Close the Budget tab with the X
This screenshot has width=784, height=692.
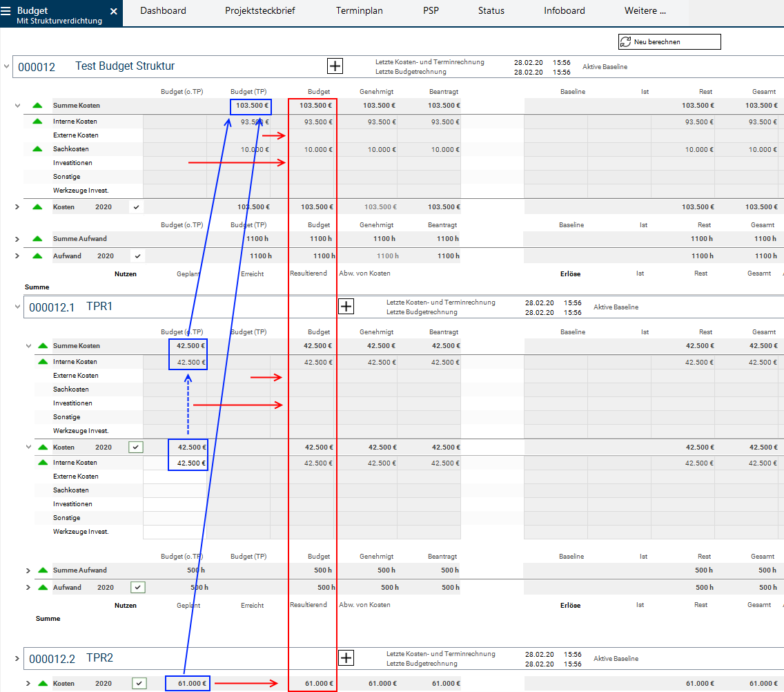[x=114, y=12]
